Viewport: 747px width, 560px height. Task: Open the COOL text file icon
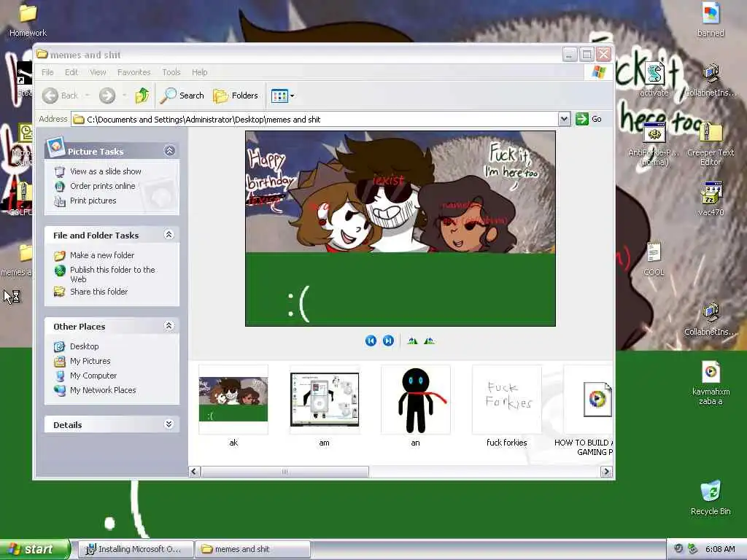pos(654,259)
